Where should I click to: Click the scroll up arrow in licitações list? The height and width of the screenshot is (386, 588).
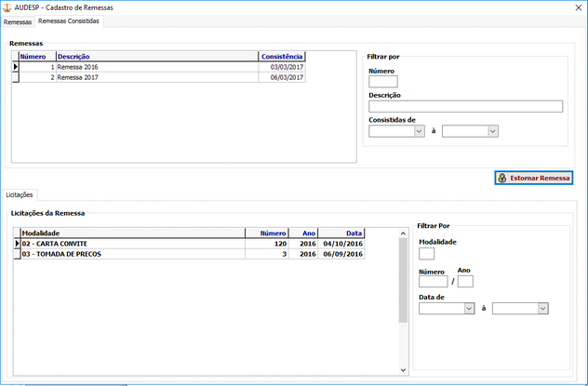[x=403, y=233]
